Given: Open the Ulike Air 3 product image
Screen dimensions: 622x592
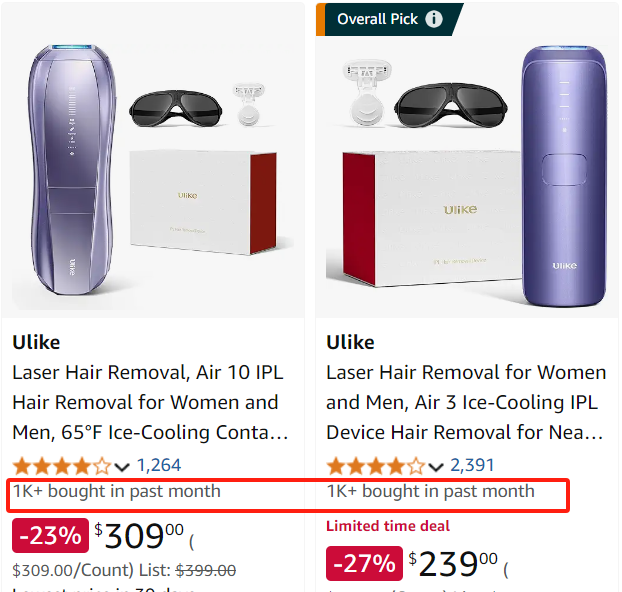Looking at the screenshot, I should pos(466,176).
